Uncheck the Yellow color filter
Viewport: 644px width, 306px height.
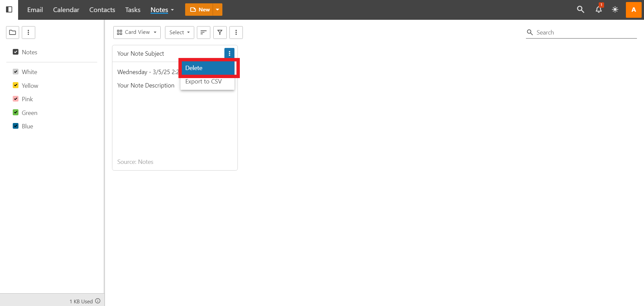(15, 85)
